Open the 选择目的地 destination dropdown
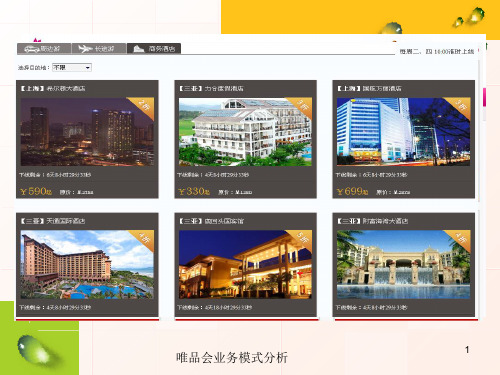This screenshot has height=375, width=500. 72,67
